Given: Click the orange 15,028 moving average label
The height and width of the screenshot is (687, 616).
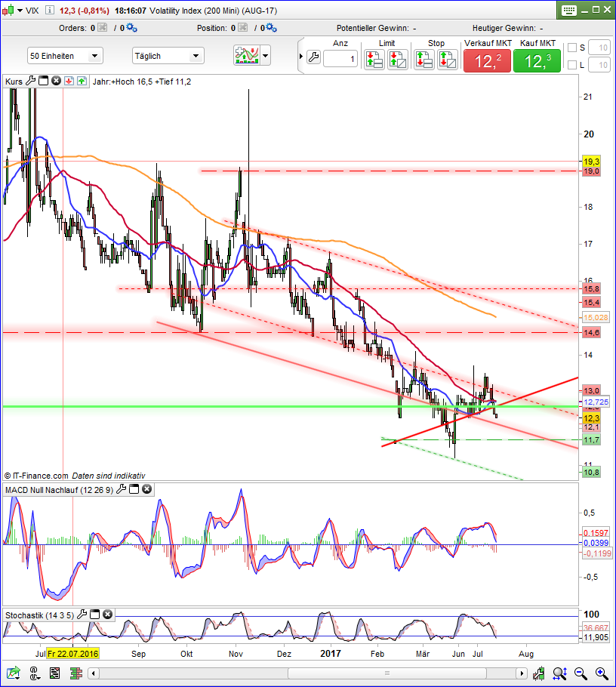Looking at the screenshot, I should 596,318.
